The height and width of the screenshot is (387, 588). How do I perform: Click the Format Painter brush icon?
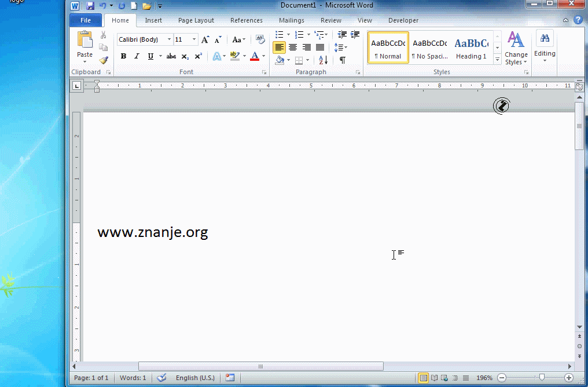[x=104, y=60]
